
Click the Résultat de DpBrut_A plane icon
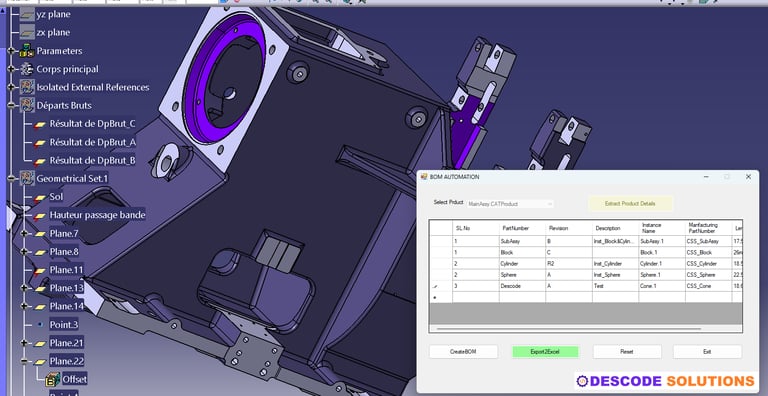[40, 143]
